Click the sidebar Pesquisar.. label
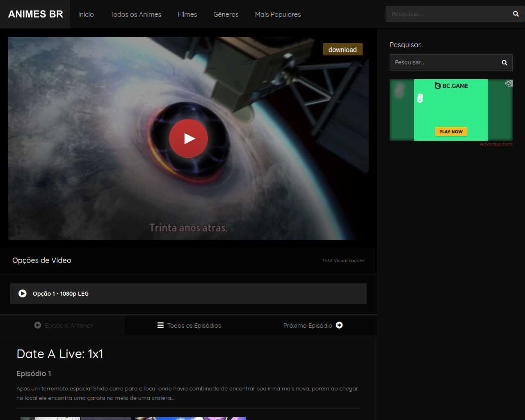 coord(406,45)
